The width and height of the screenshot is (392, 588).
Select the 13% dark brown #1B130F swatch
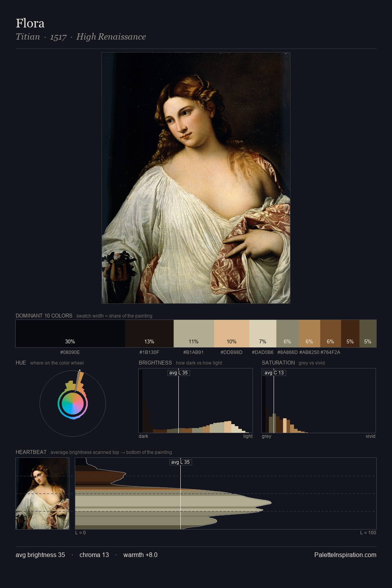149,334
